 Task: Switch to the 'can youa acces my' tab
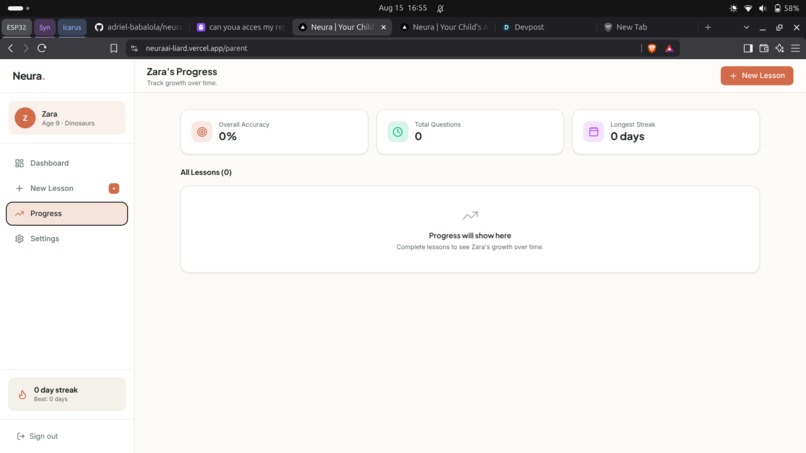(x=241, y=27)
